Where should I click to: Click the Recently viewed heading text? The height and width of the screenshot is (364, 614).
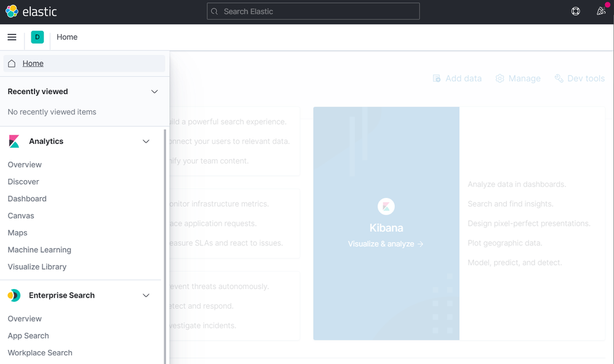[38, 92]
